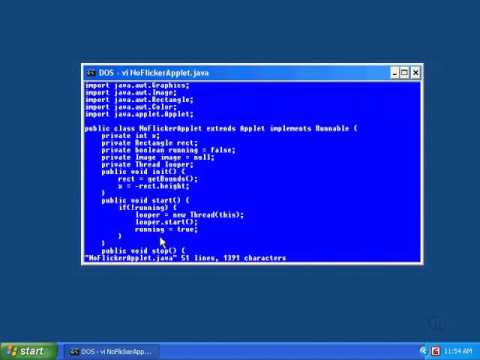Maximize the DOS vi window

click(x=404, y=73)
